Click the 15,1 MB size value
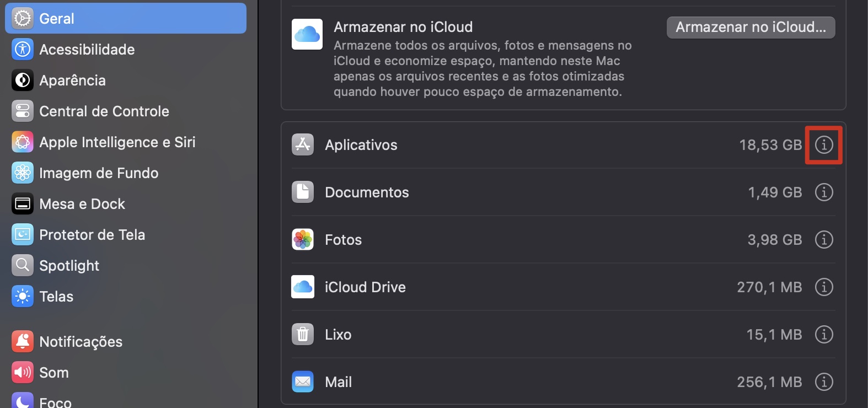Viewport: 868px width, 408px height. (x=774, y=335)
